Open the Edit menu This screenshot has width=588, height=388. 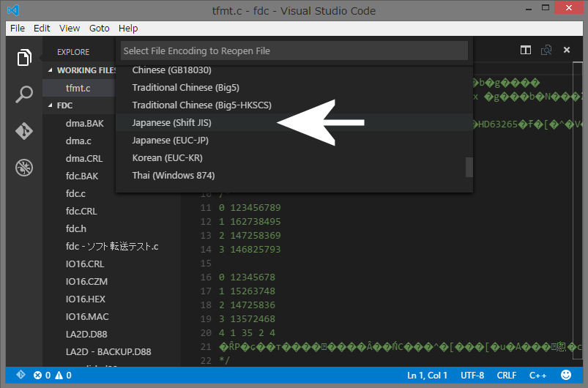(x=42, y=28)
